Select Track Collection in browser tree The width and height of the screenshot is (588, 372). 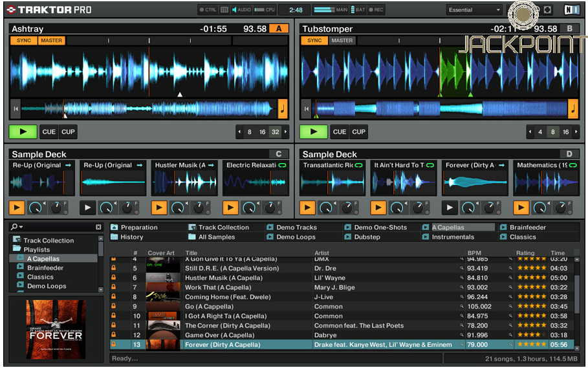(x=49, y=241)
